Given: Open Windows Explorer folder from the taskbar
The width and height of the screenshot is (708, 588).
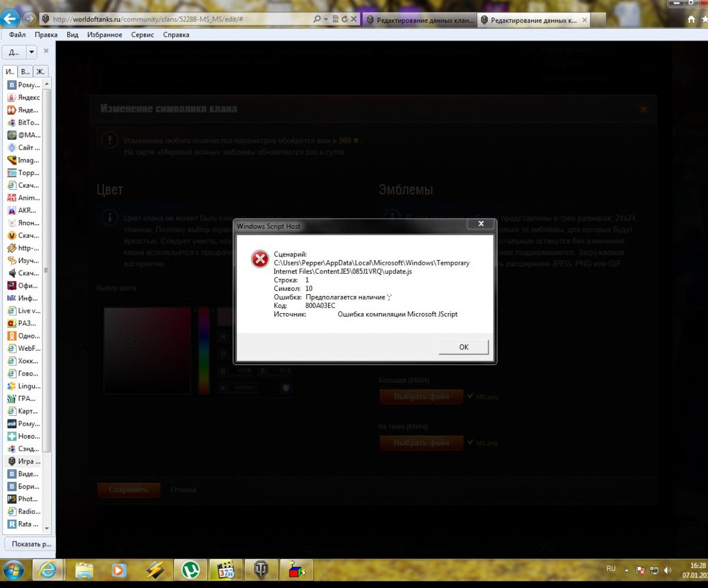Looking at the screenshot, I should point(84,570).
